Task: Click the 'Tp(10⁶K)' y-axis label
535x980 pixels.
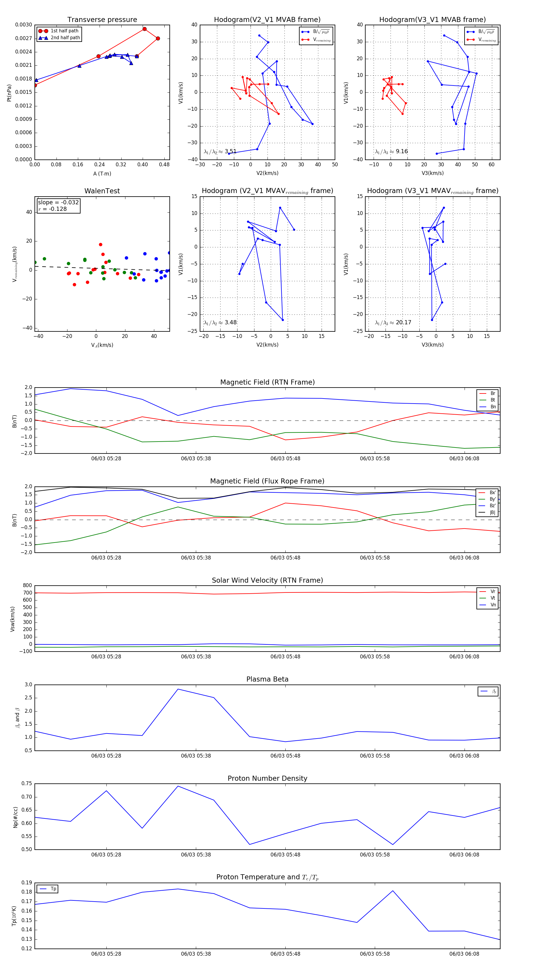Action: coord(14,916)
